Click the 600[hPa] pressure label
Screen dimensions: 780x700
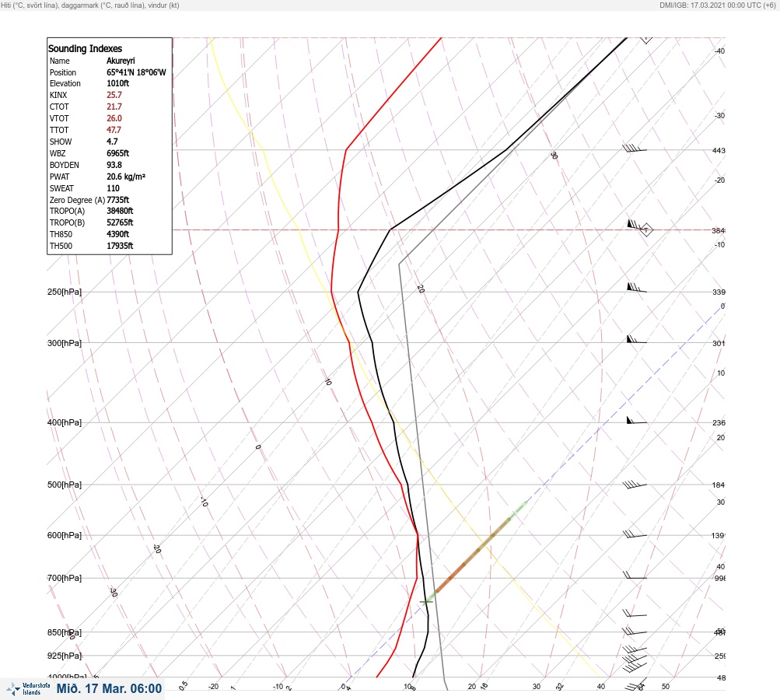click(65, 535)
